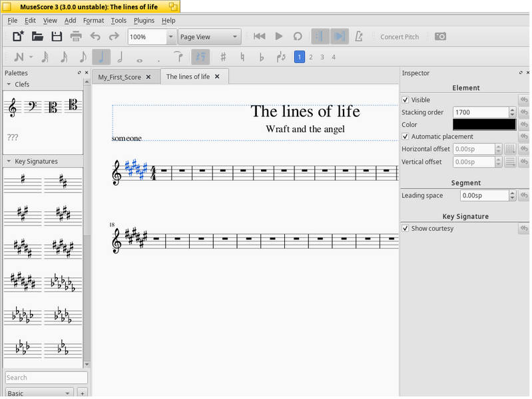Toggle Concert Pitch
Image resolution: width=532 pixels, height=399 pixels.
(x=399, y=37)
